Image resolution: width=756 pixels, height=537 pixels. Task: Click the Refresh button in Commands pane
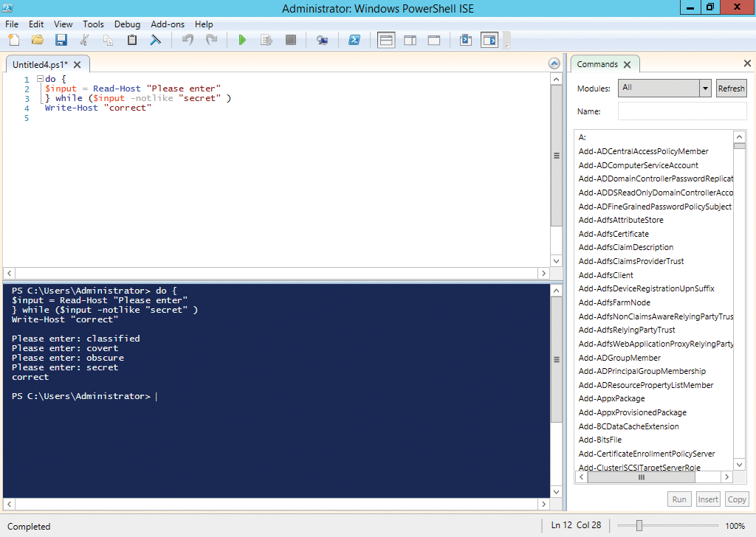pos(731,88)
